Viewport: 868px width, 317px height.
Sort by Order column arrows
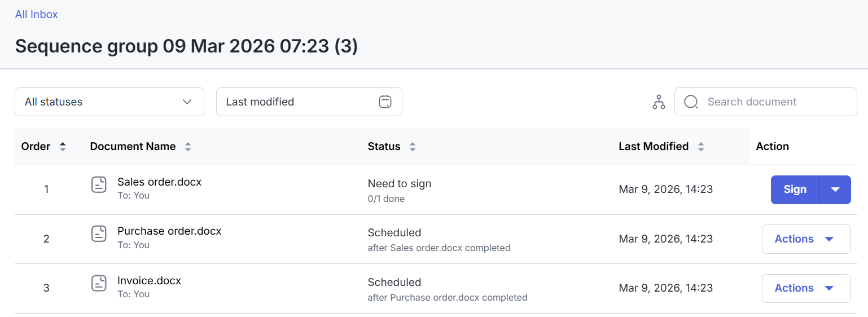pyautogui.click(x=63, y=147)
